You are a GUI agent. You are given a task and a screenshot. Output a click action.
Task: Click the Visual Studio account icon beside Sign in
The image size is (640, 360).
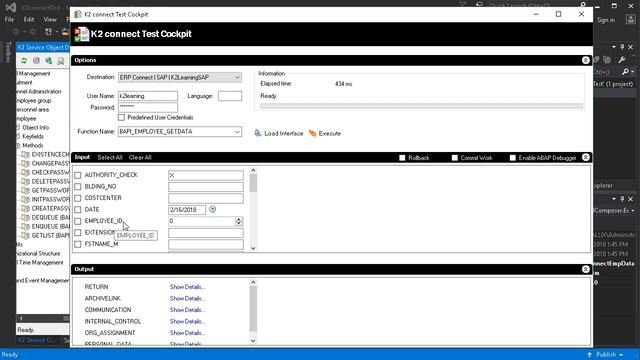631,20
